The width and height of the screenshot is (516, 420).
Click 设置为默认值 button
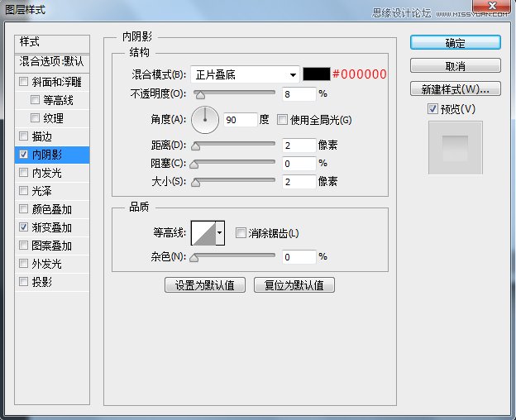click(205, 285)
